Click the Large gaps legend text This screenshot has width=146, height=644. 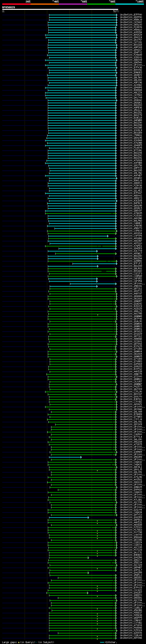click(10, 642)
